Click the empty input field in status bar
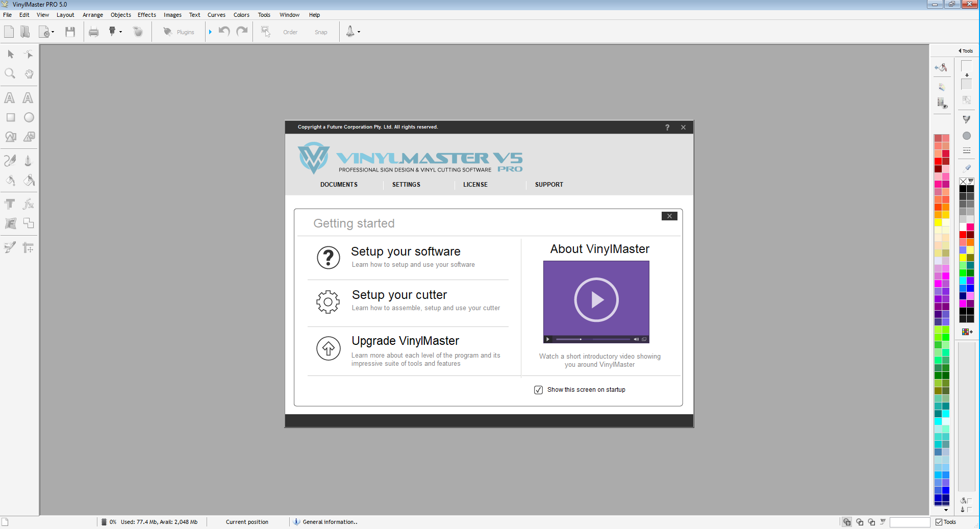The image size is (980, 529). (x=910, y=522)
